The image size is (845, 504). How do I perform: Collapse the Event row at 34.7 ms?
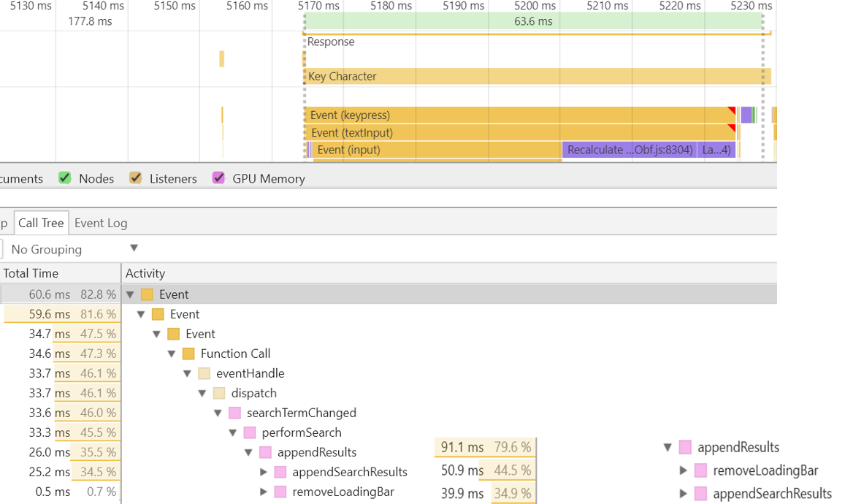point(156,335)
